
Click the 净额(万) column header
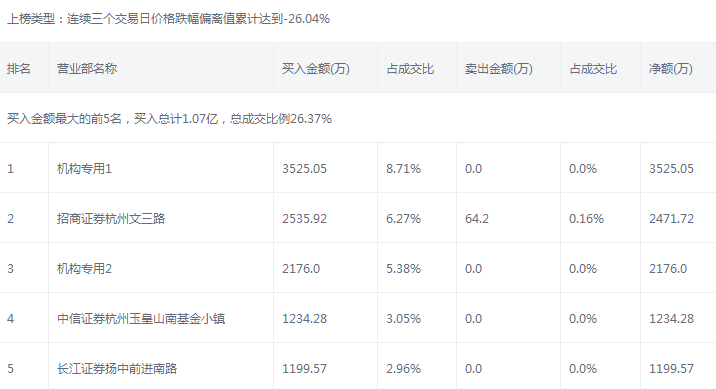click(671, 68)
